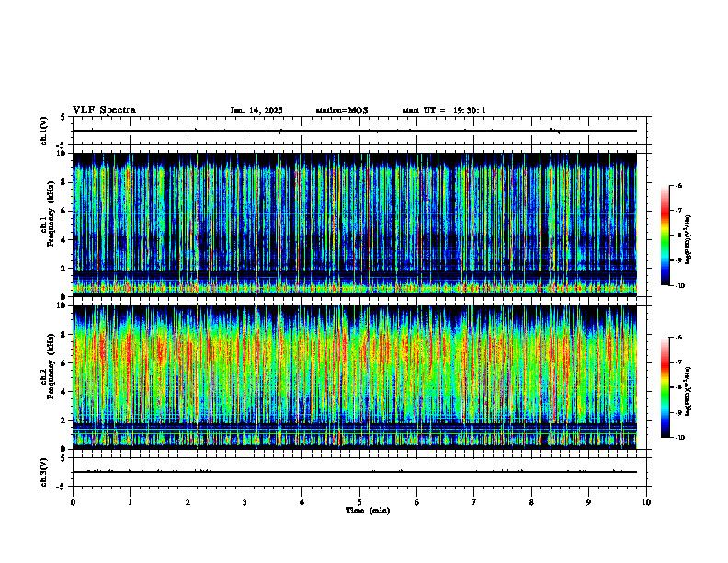Click the ch.3 voltage waveform trace
728x563 pixels.
355,472
